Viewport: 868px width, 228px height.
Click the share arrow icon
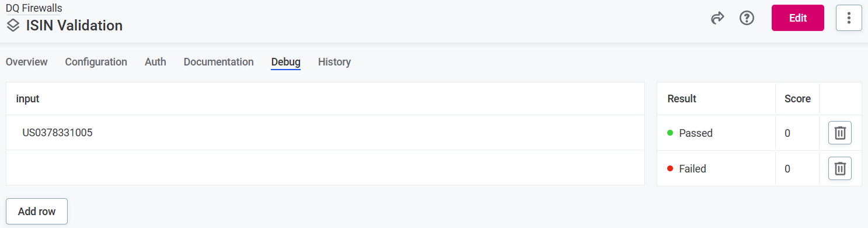717,18
